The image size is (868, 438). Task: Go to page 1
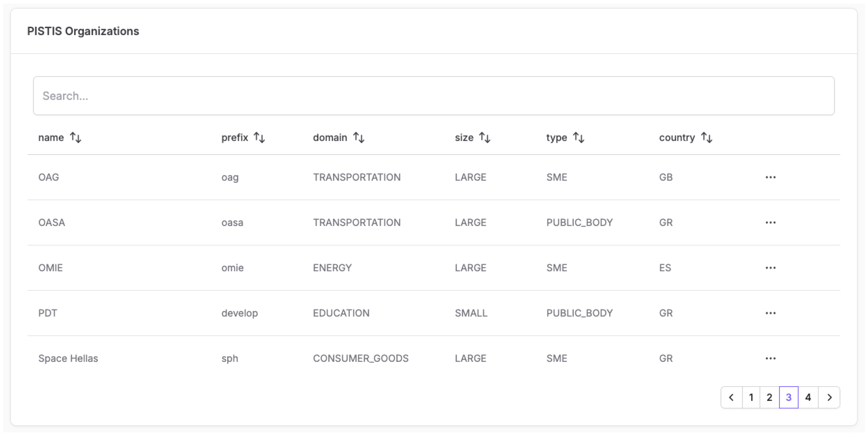[x=751, y=397]
